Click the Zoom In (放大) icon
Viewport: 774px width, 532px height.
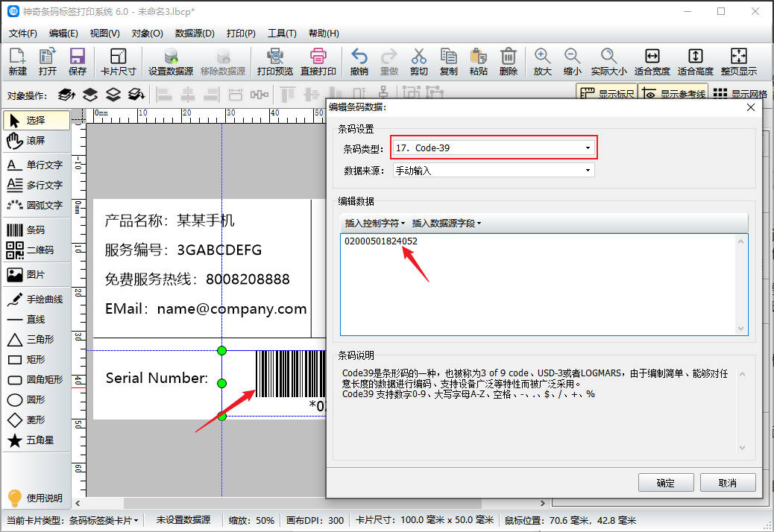coord(542,61)
